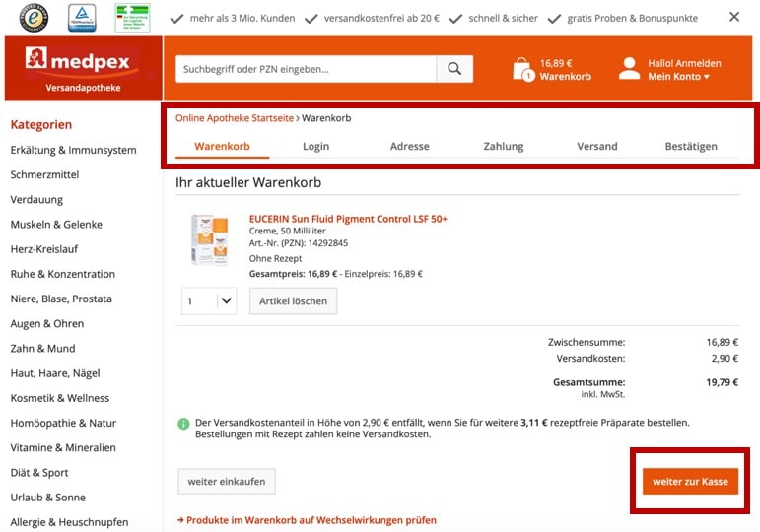Click the Artikel löschen button
The height and width of the screenshot is (532, 760).
(x=293, y=300)
